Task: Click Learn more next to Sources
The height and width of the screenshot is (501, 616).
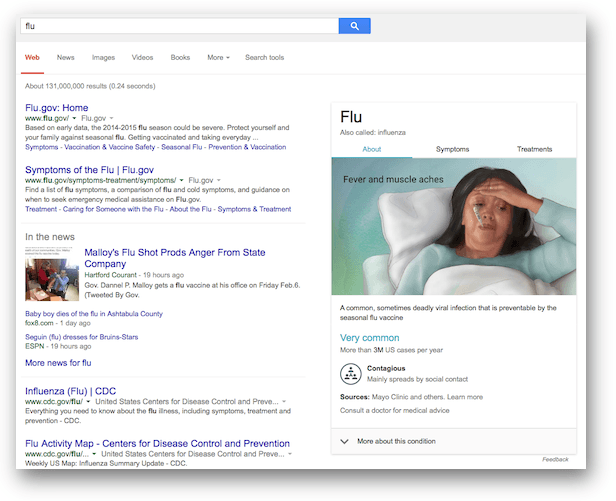Action: point(465,397)
